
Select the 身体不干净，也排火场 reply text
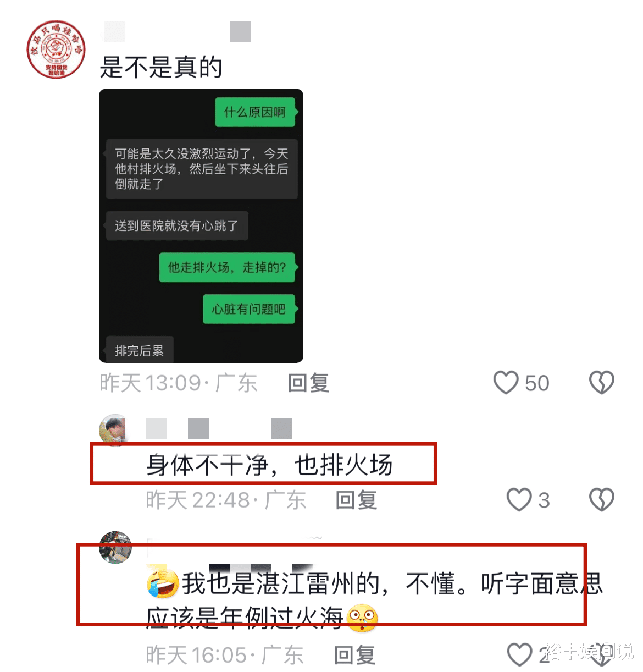coord(269,465)
